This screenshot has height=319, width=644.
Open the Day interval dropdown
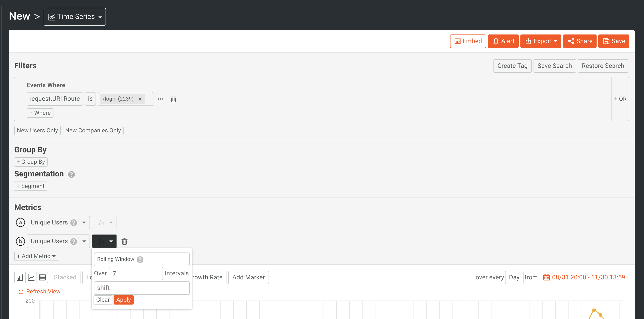(514, 277)
